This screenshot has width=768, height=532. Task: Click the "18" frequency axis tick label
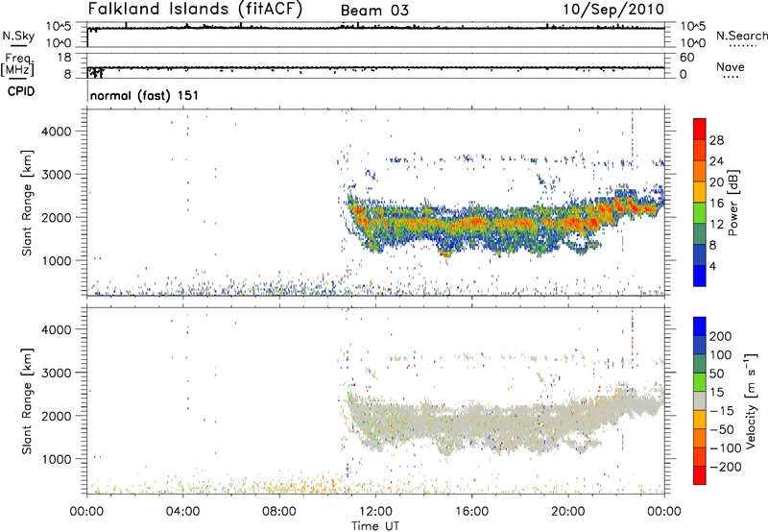pos(64,58)
